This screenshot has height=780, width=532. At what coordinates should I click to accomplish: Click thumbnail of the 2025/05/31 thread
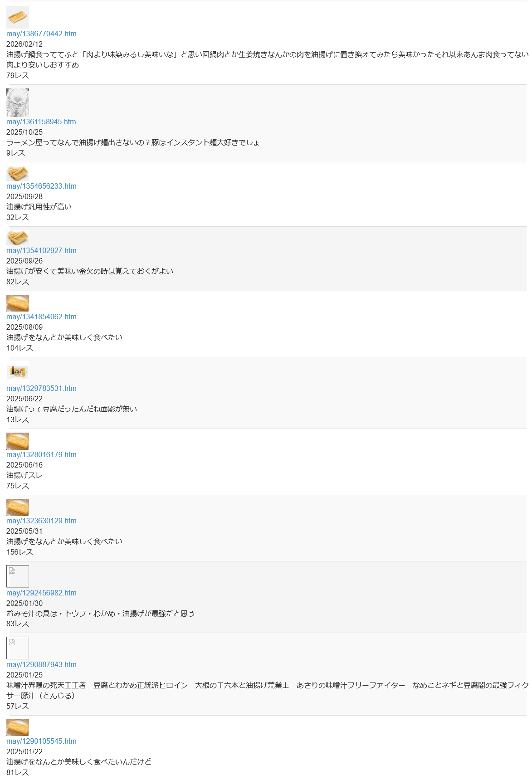pos(18,507)
